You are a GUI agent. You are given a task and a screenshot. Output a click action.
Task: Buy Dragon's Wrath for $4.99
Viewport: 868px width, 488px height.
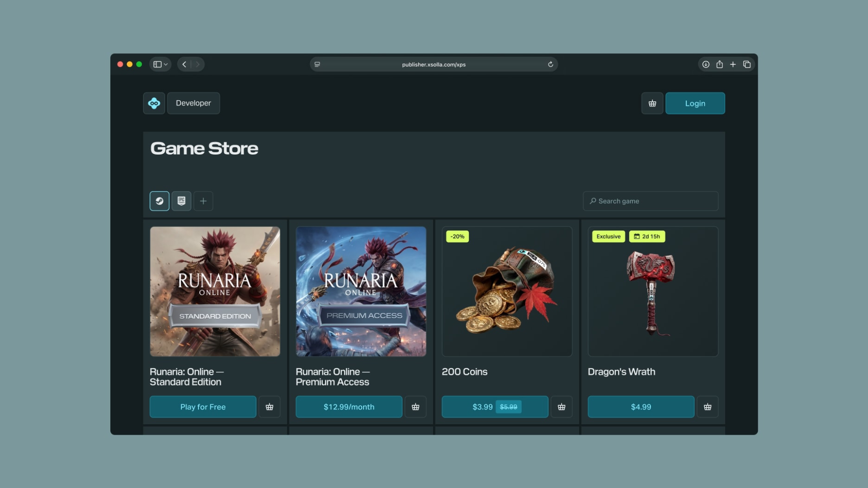[641, 407]
